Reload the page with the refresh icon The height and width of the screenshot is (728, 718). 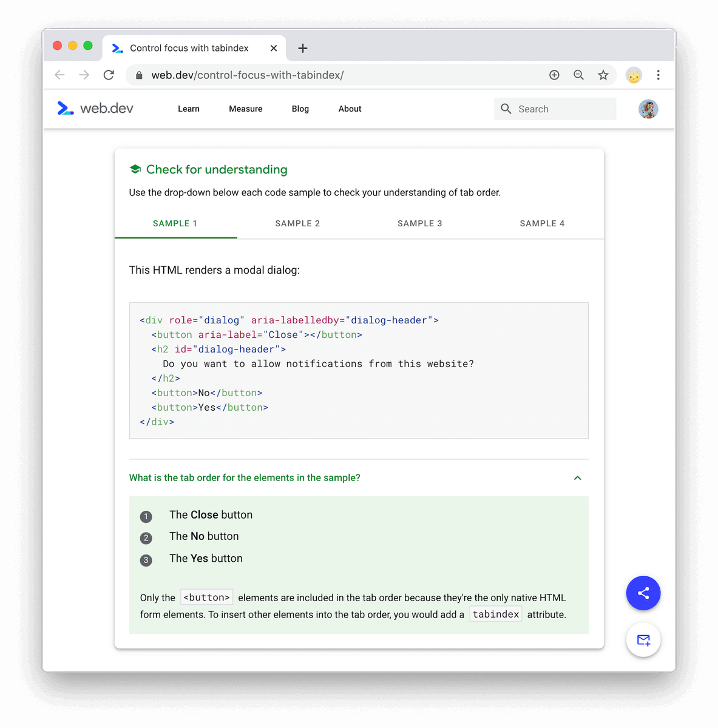pyautogui.click(x=109, y=75)
